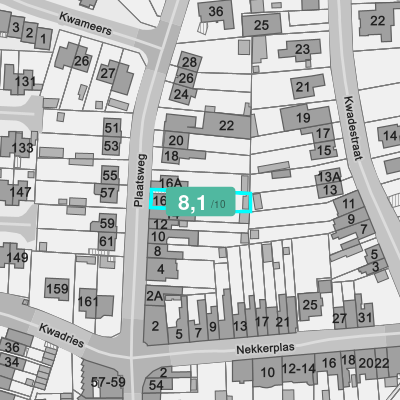Click building number 149

click(17, 257)
